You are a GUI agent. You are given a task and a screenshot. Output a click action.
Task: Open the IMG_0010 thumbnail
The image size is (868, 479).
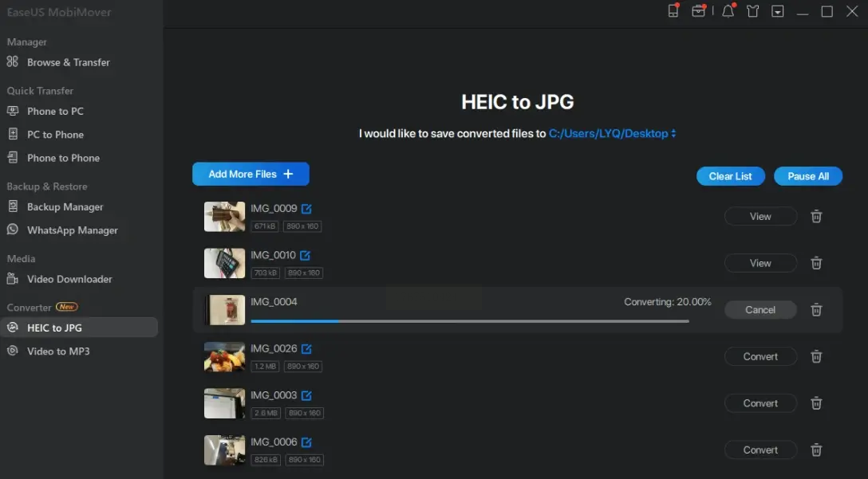pyautogui.click(x=225, y=263)
